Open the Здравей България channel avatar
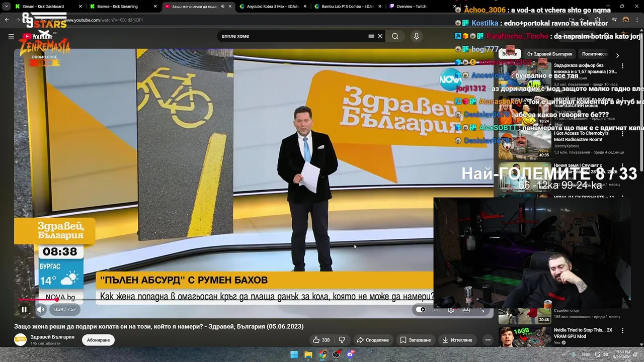The image size is (644, 362). [20, 340]
